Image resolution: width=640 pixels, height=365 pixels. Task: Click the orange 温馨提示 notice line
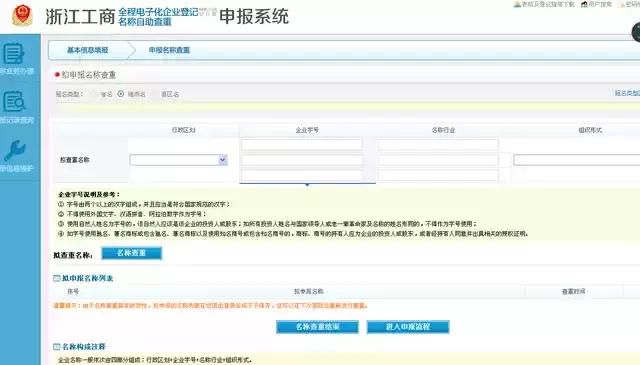(x=210, y=306)
